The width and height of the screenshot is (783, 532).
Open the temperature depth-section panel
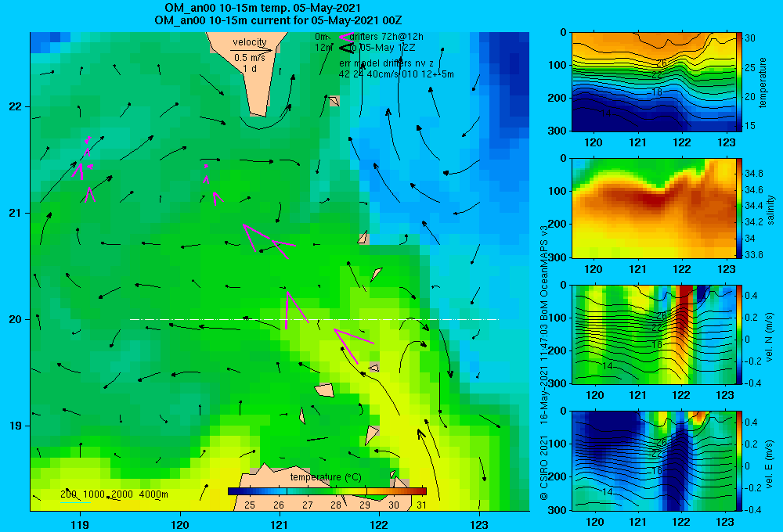pyautogui.click(x=654, y=82)
